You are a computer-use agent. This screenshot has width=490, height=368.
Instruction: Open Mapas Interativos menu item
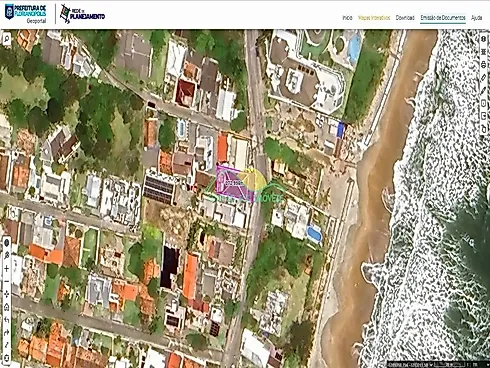point(374,18)
